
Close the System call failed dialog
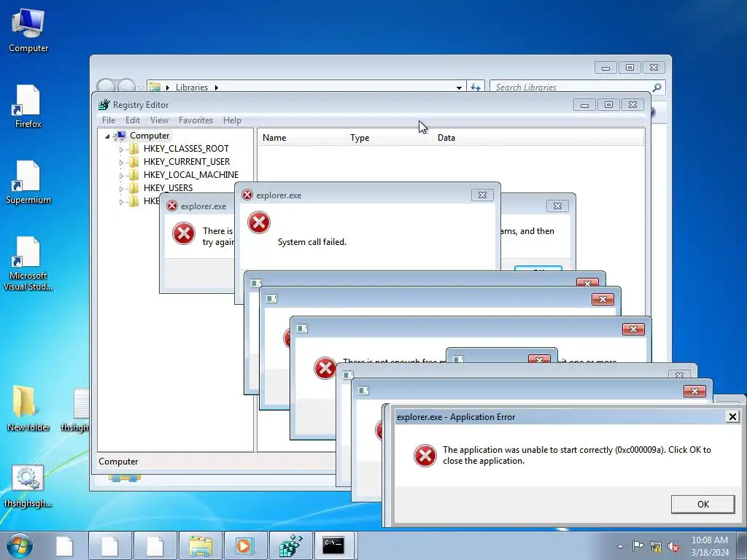click(x=482, y=195)
